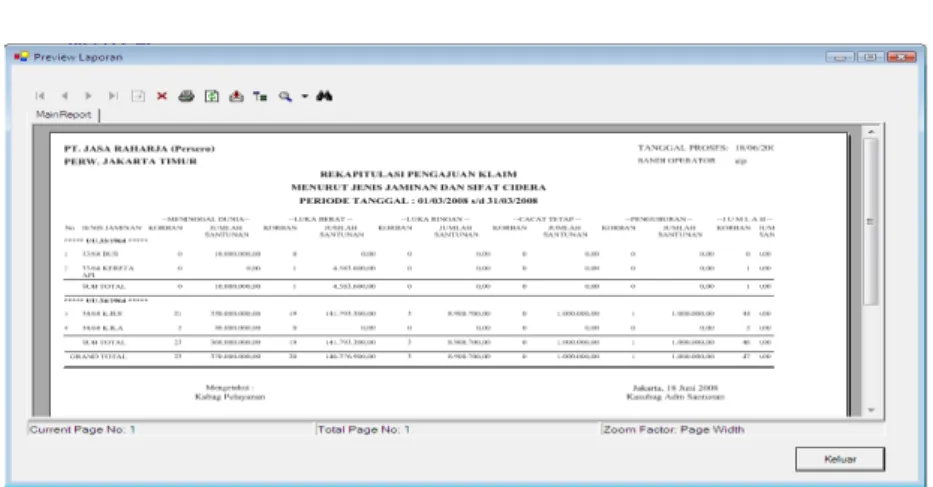The height and width of the screenshot is (487, 933).
Task: Open the Go To Page tool
Action: click(x=138, y=96)
